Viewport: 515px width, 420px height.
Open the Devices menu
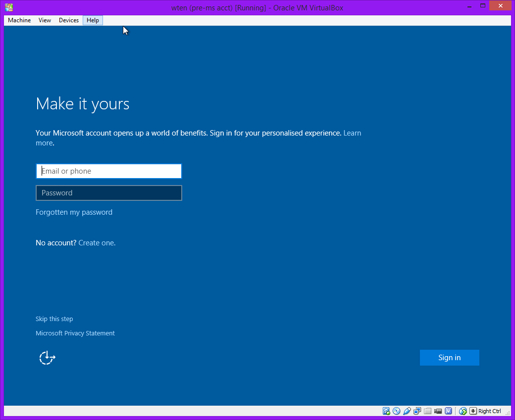tap(68, 20)
